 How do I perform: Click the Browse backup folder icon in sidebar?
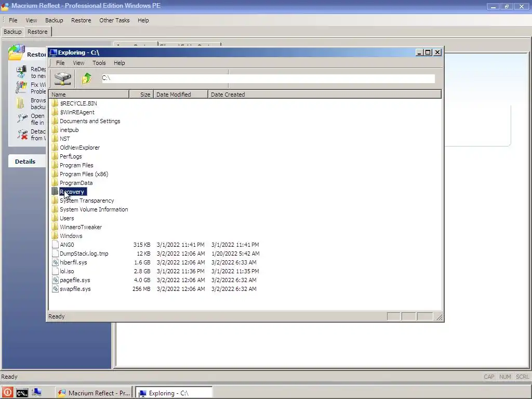21,103
